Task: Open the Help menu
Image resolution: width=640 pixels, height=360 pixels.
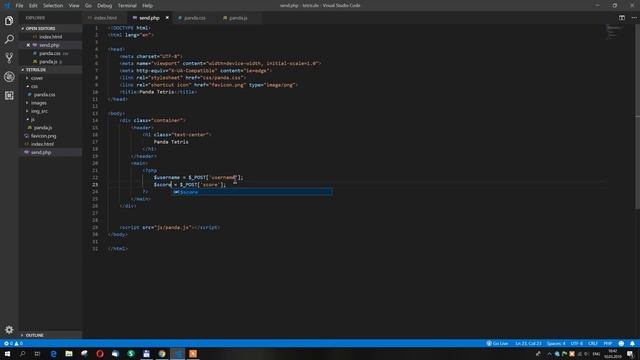Action: pyautogui.click(x=147, y=6)
